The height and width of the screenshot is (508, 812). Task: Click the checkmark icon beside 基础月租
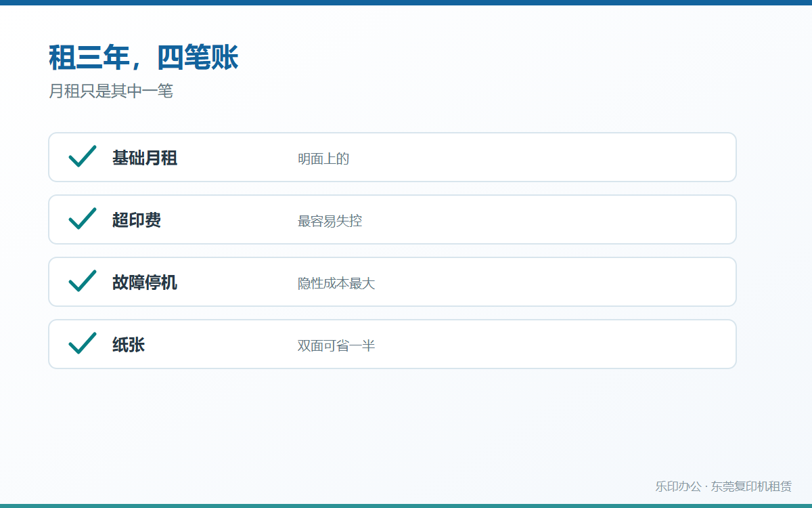tap(83, 156)
